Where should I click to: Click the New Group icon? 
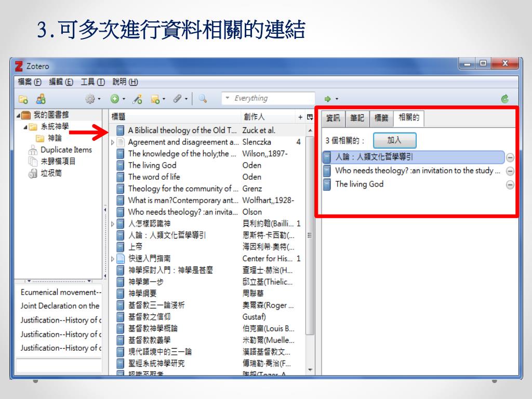click(x=41, y=99)
